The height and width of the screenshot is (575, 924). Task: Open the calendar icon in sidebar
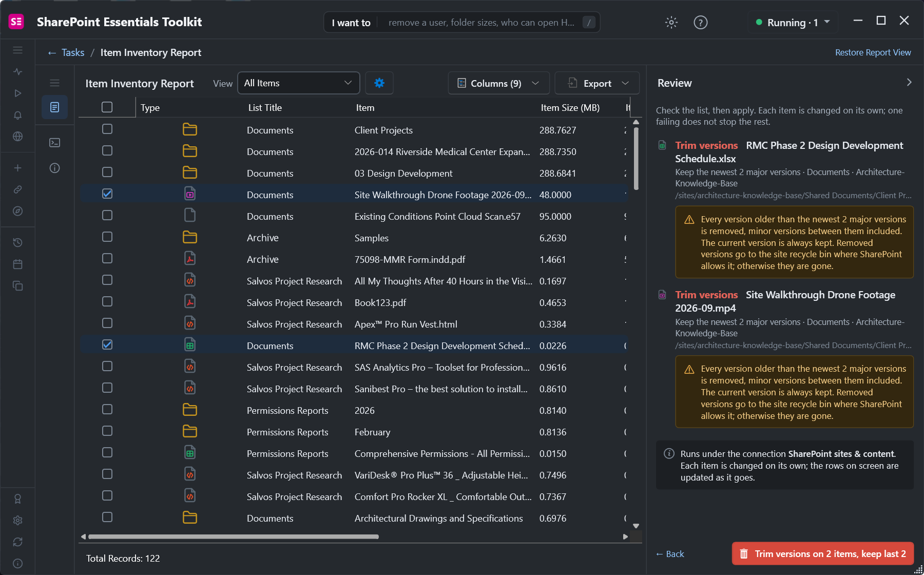pos(17,264)
